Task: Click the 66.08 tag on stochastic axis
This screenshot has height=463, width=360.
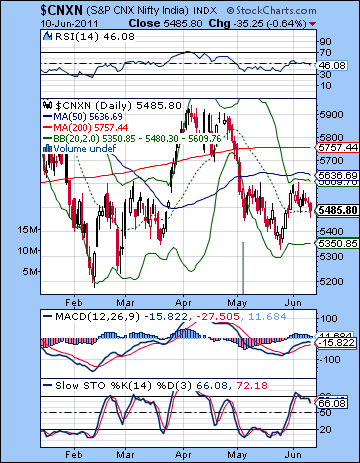Action: coord(332,403)
